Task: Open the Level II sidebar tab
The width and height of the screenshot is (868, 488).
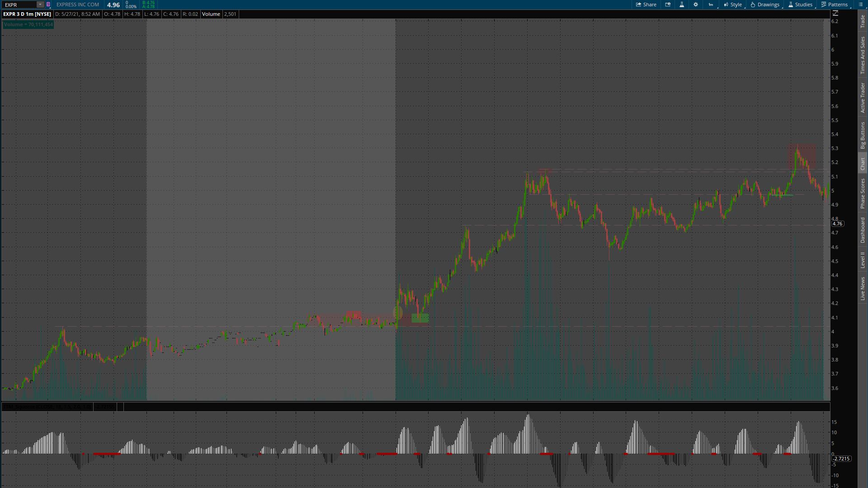Action: click(863, 260)
